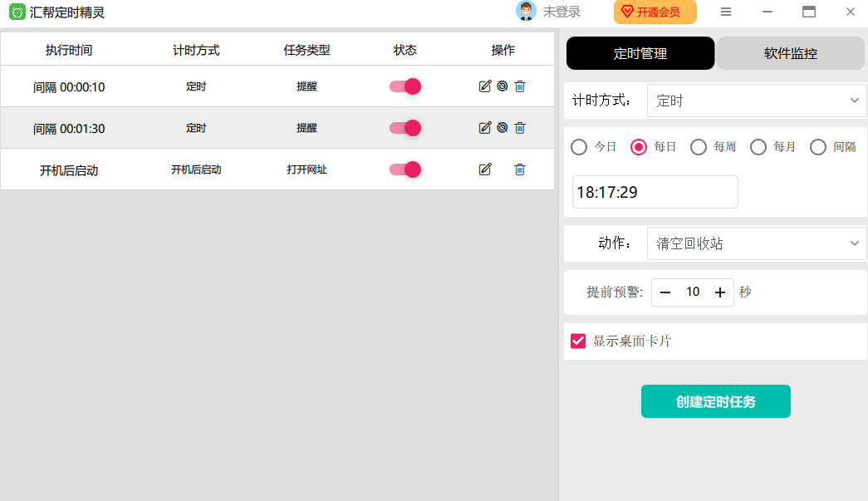
Task: Delete the 开机后启动 task
Action: point(520,169)
